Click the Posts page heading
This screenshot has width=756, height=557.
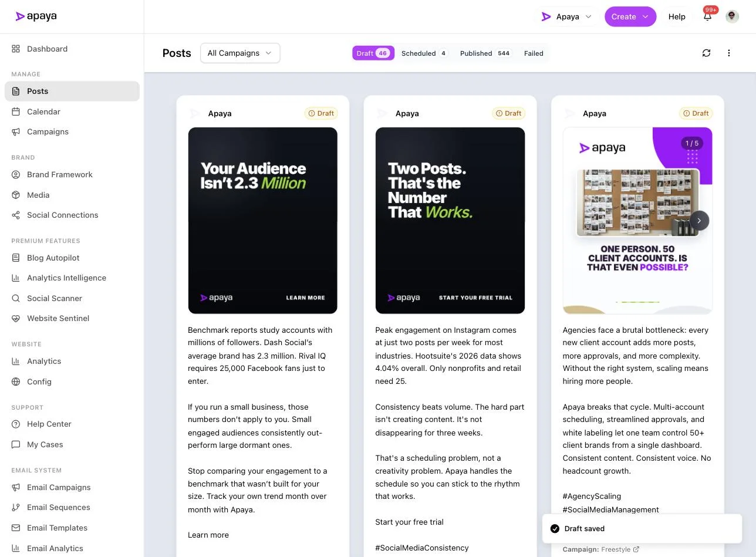177,53
